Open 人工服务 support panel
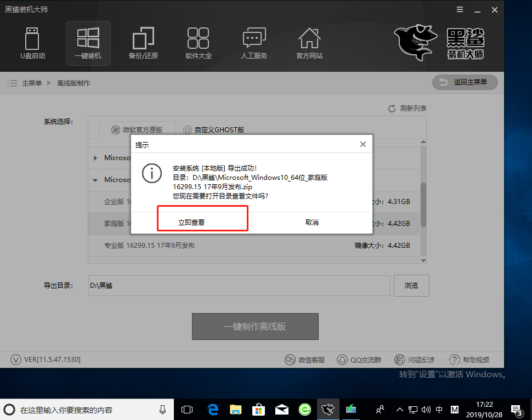Screen dimensions: 532x420 254,43
